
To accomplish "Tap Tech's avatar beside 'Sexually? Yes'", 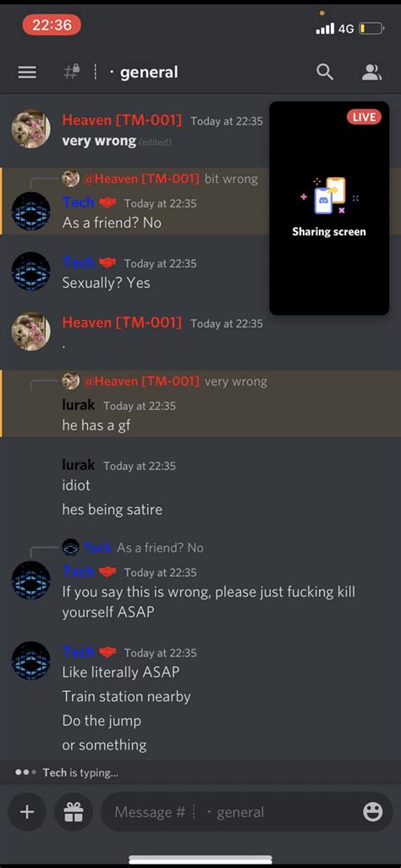I will [31, 271].
